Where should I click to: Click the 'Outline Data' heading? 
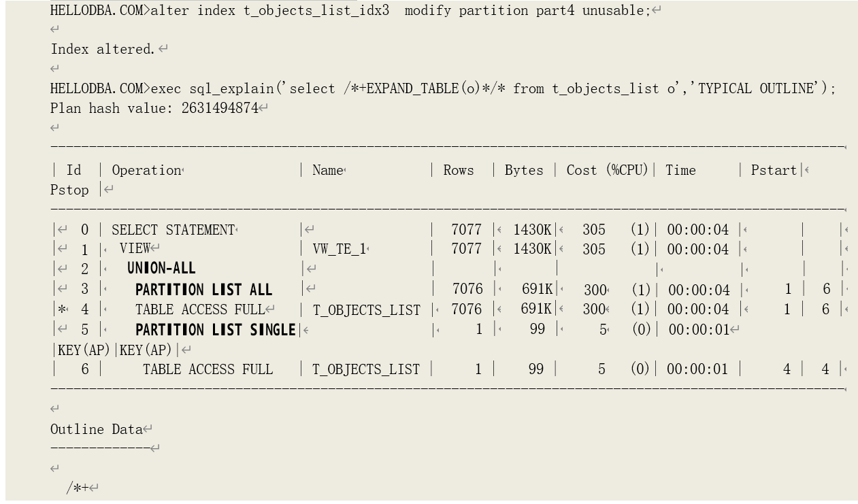96,430
